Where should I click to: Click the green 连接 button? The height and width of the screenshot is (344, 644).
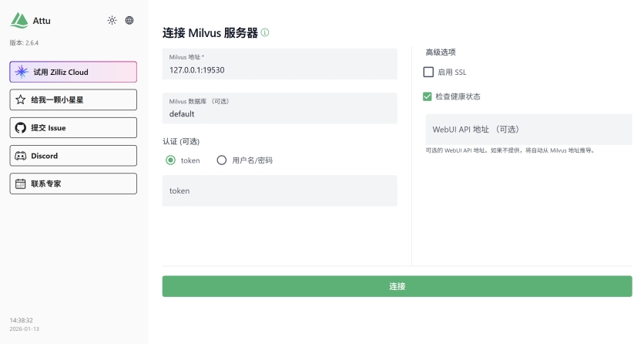[x=397, y=286]
